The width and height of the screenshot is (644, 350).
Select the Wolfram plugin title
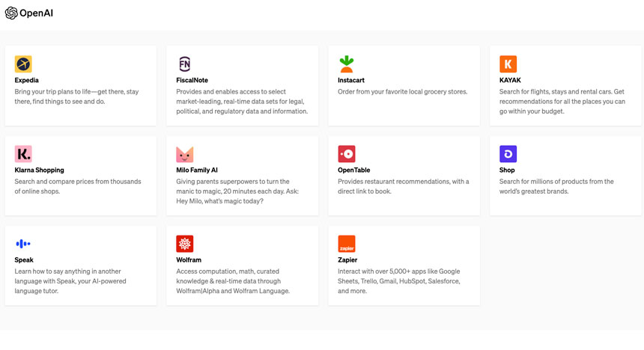(x=189, y=260)
